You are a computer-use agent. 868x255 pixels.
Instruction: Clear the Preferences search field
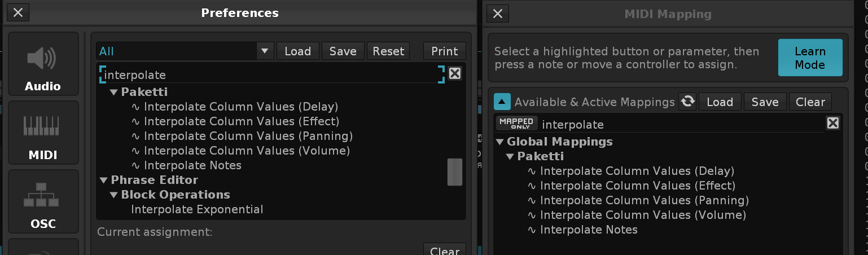tap(455, 73)
